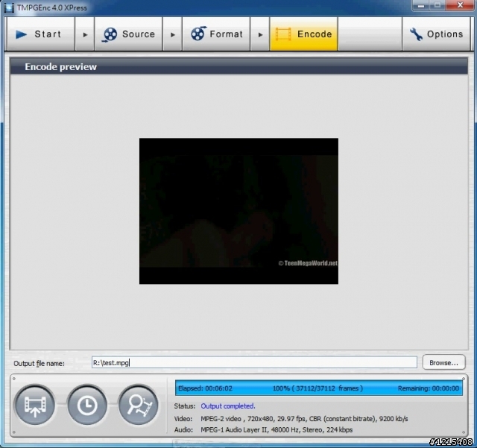Click the 'Output file name:' label
477x448 pixels.
point(39,363)
